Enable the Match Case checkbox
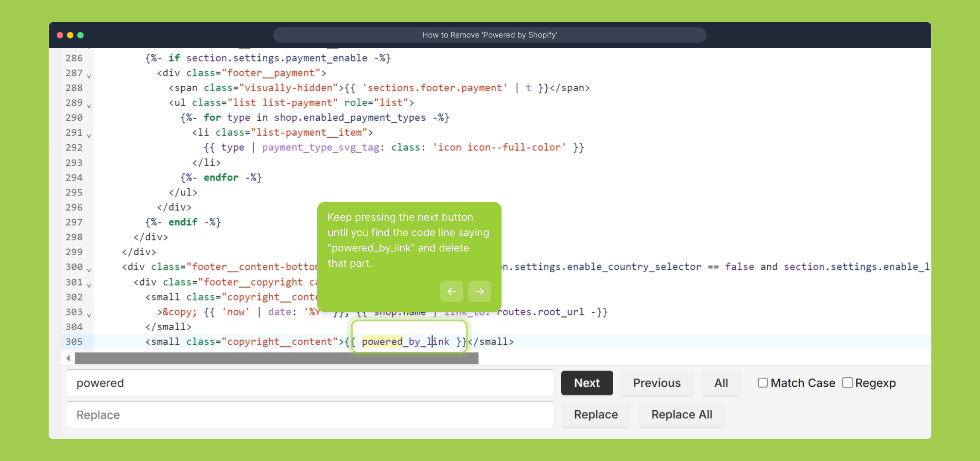The image size is (980, 461). coord(763,383)
